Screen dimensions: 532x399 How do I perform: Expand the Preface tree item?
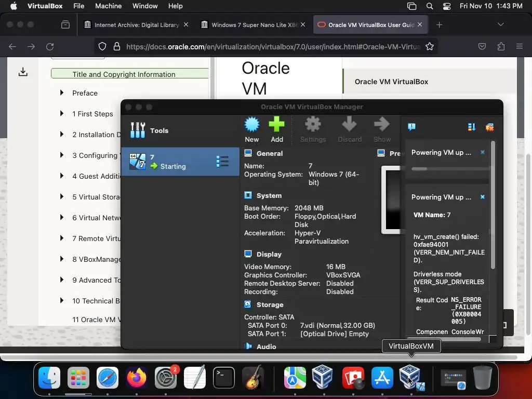[61, 92]
